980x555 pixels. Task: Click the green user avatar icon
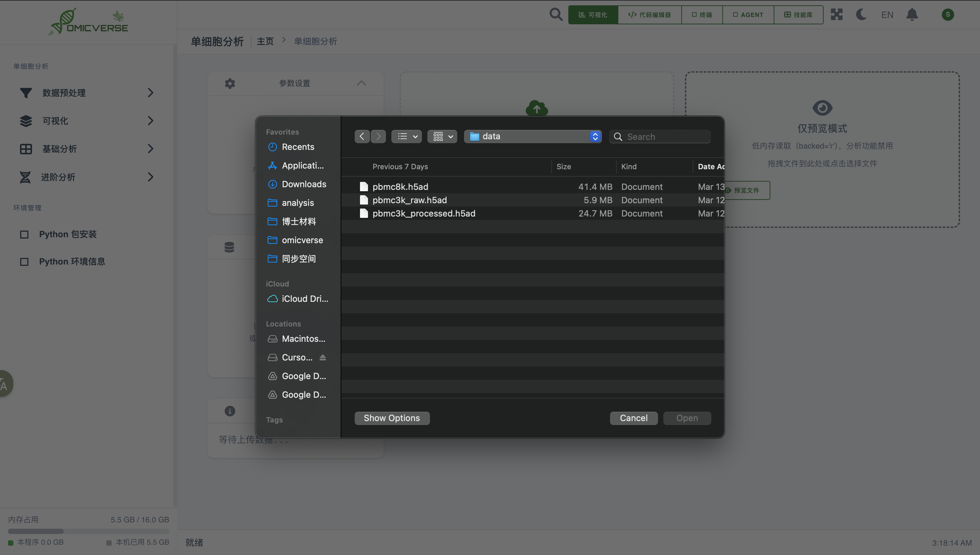tap(947, 14)
